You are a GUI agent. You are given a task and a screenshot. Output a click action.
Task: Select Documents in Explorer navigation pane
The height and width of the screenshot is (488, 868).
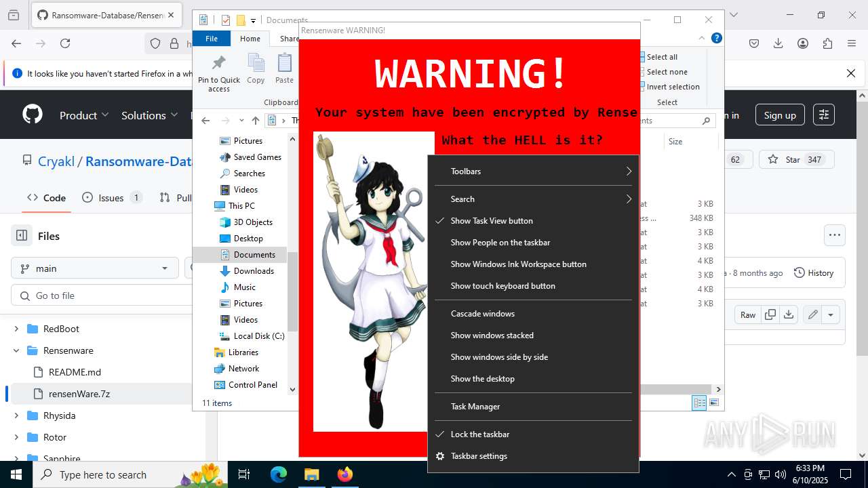254,255
